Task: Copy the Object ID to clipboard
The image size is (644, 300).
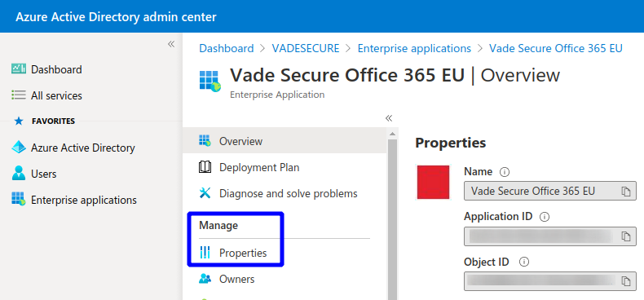Action: (x=625, y=281)
